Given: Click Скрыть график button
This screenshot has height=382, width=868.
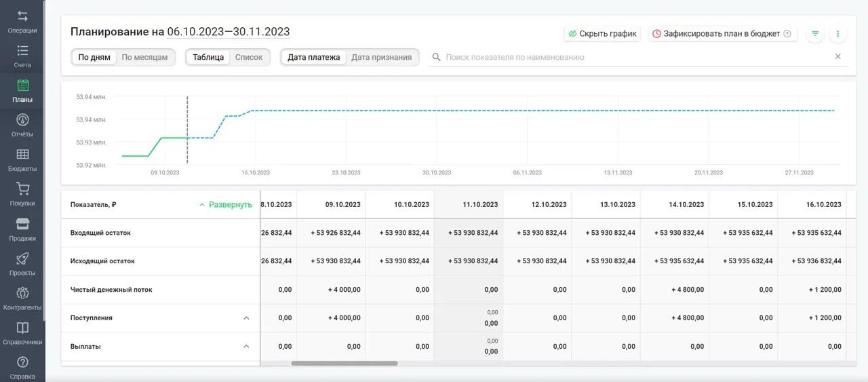Looking at the screenshot, I should coord(602,33).
